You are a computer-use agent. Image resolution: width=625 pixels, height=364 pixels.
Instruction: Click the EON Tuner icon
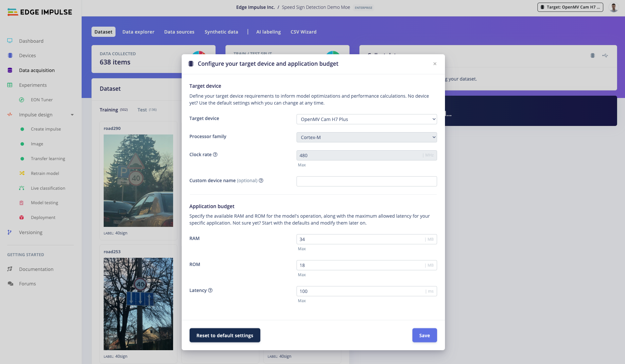[x=22, y=100]
